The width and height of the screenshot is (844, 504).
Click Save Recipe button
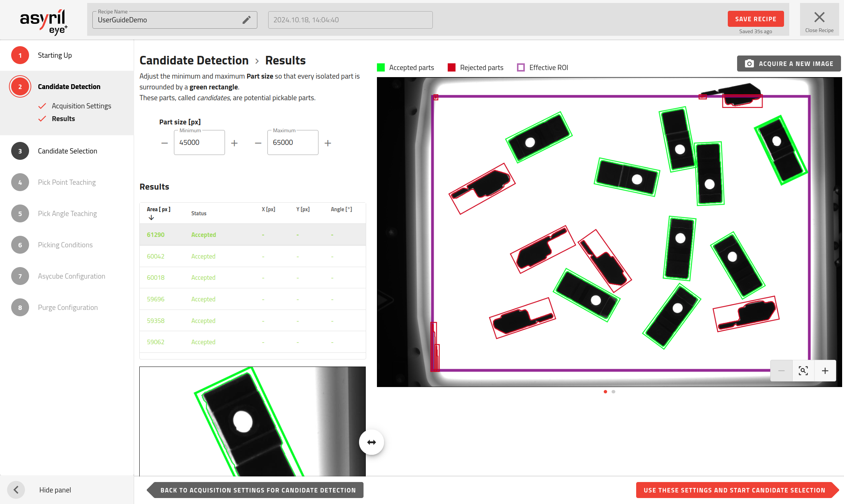click(755, 19)
